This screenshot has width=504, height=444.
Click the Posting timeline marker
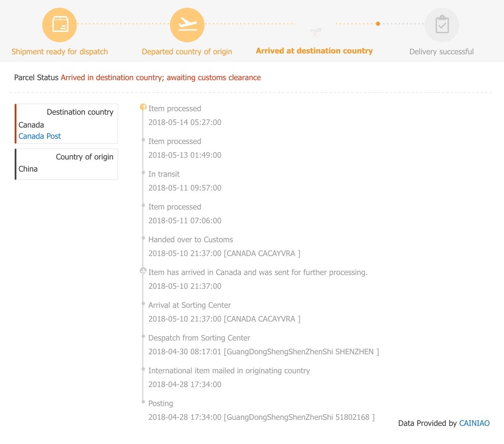pyautogui.click(x=143, y=402)
